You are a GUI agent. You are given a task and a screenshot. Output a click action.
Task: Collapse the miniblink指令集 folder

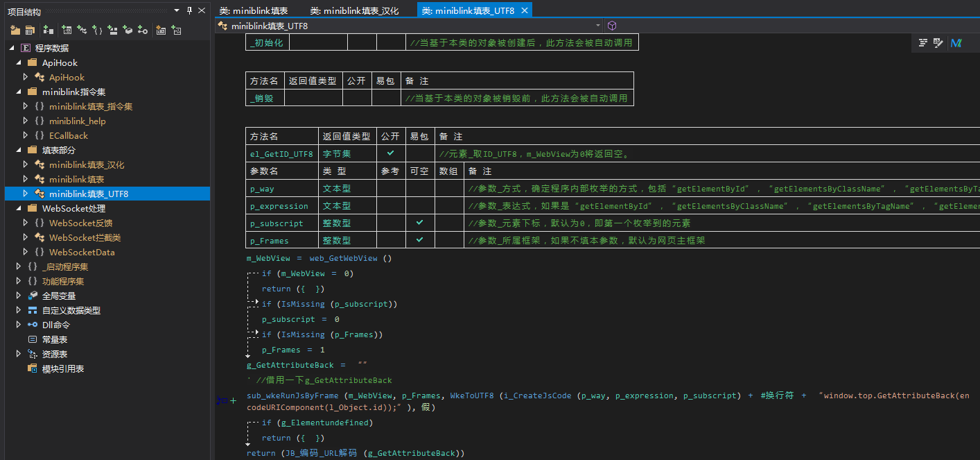tap(19, 92)
